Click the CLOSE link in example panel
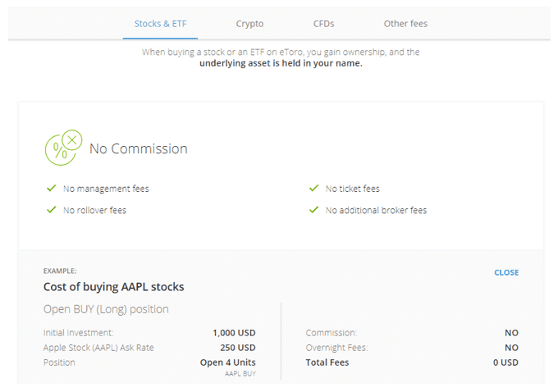Viewport: 553px width, 392px height. [506, 272]
